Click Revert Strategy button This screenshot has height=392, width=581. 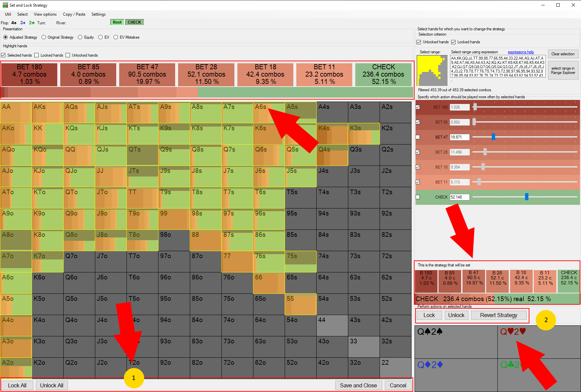pos(499,315)
